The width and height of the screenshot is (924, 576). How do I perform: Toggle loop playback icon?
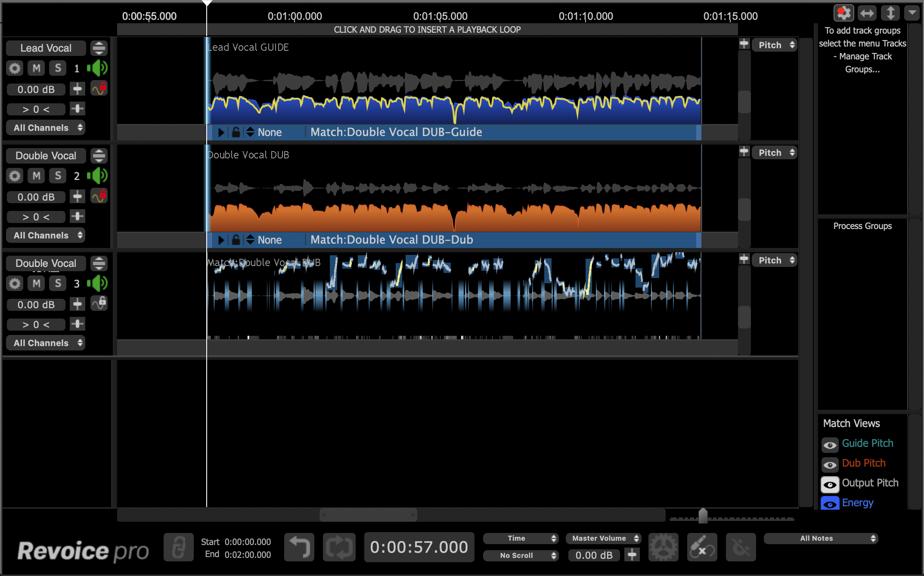pos(339,547)
